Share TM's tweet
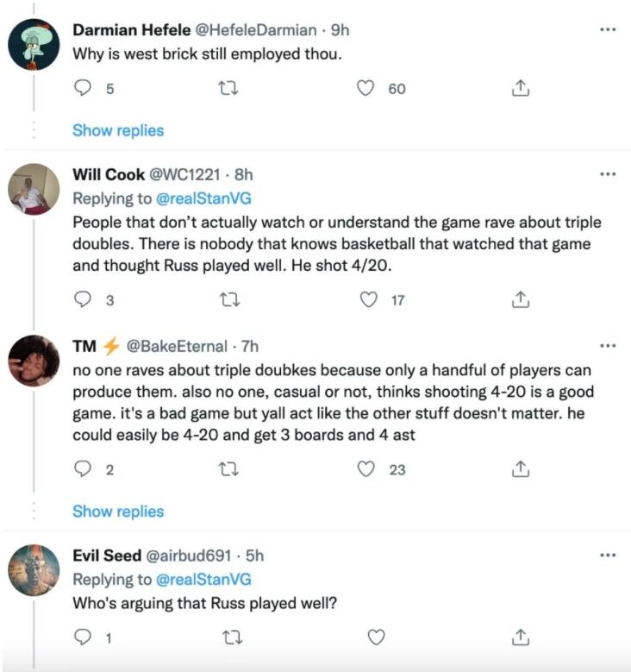The height and width of the screenshot is (672, 631). click(x=520, y=469)
